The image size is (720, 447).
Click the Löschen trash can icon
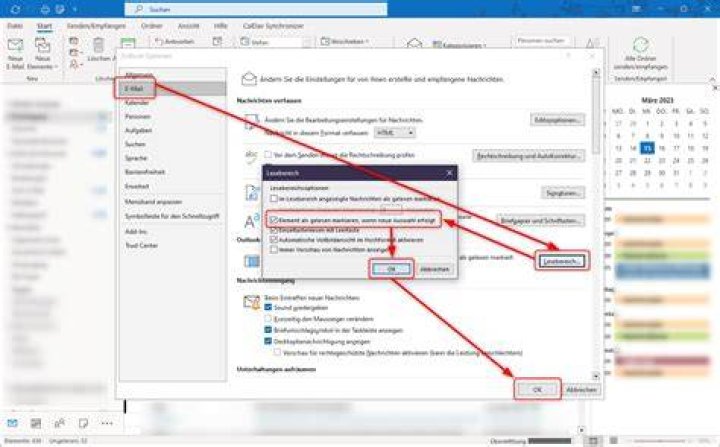[x=98, y=45]
